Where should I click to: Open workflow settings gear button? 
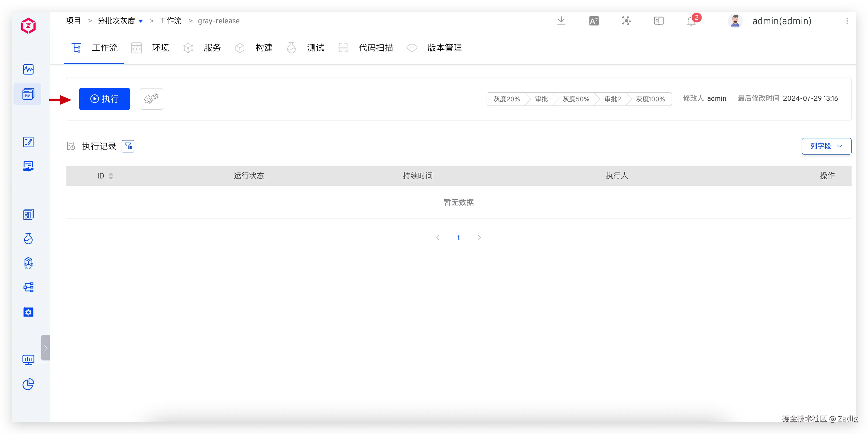(151, 99)
